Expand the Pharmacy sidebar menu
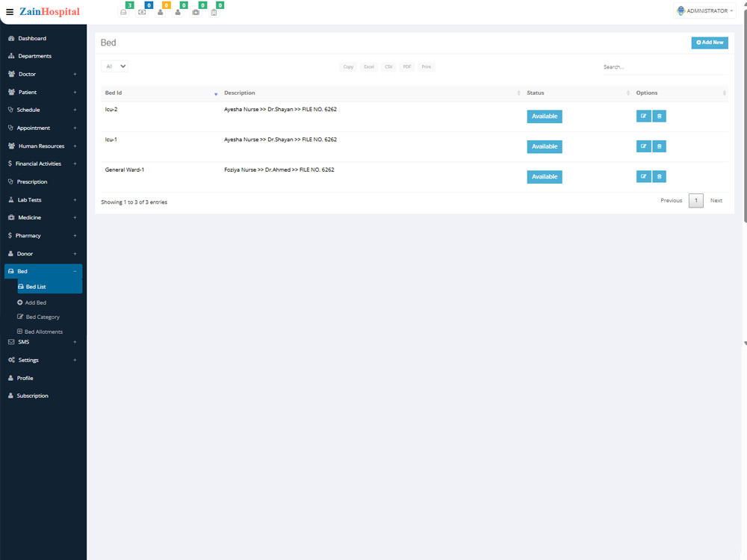The width and height of the screenshot is (747, 560). pos(43,236)
